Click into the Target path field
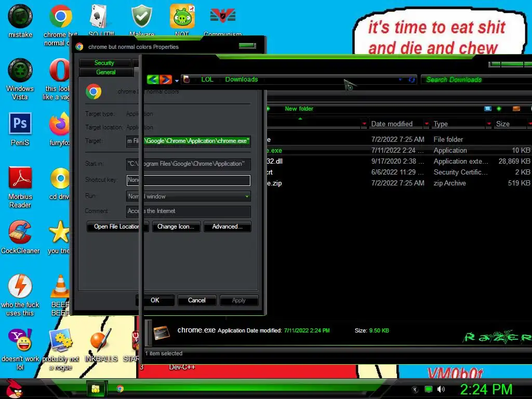The height and width of the screenshot is (399, 532). point(188,141)
